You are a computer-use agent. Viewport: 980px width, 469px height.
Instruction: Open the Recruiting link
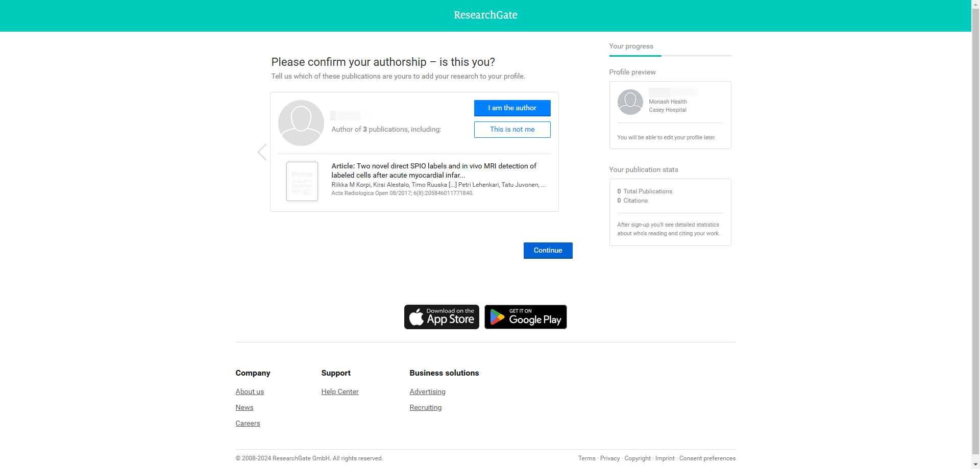pos(426,407)
